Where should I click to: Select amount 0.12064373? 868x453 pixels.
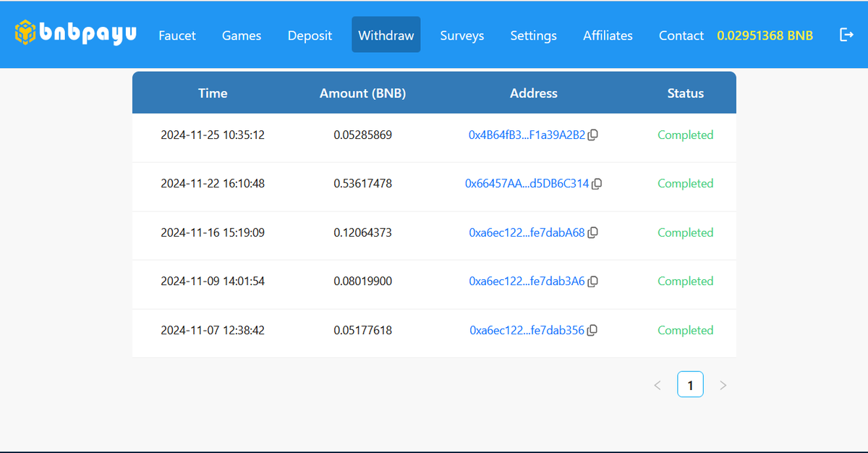pos(363,233)
